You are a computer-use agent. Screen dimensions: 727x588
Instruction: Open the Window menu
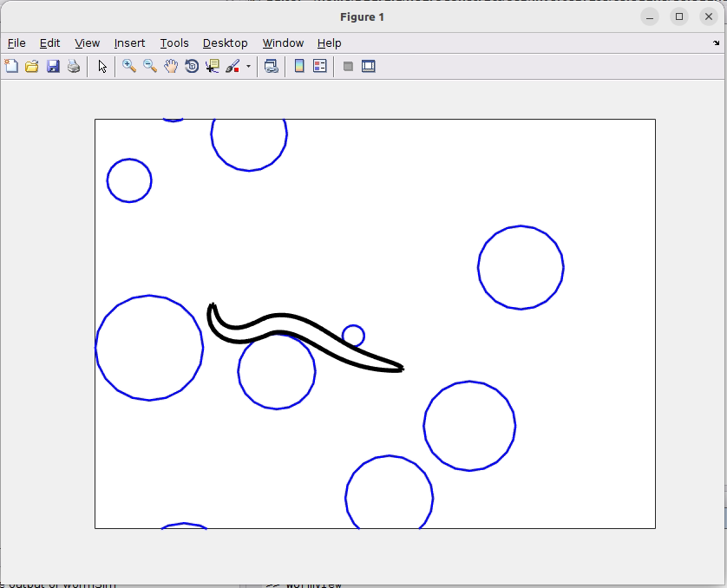[283, 43]
